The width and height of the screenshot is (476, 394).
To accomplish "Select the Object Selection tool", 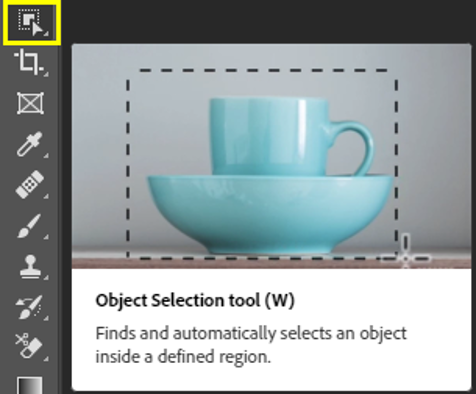I will tap(32, 22).
